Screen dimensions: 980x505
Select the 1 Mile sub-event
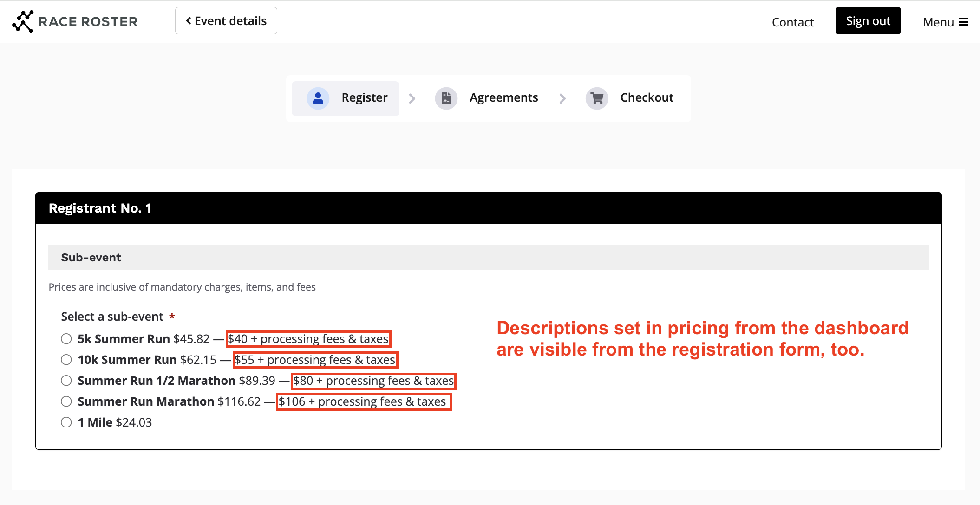pos(66,422)
